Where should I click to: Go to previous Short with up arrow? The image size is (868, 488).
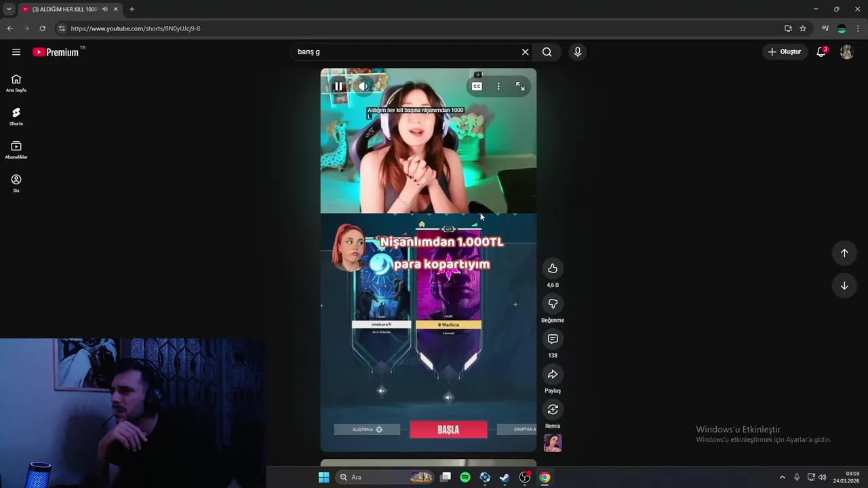pos(844,253)
